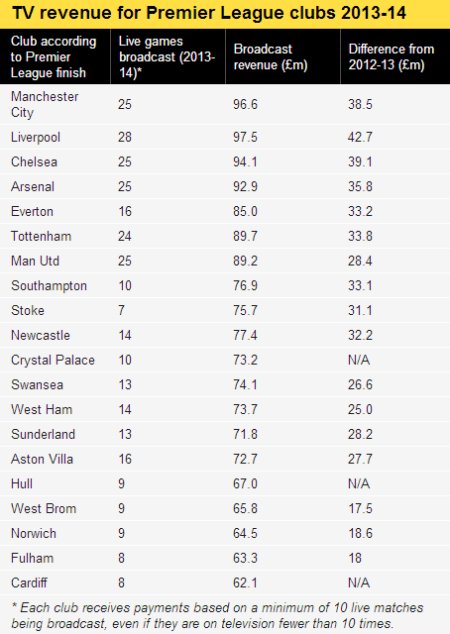The image size is (450, 634).
Task: Select Man Utd's revenue value 89.2
Action: click(x=245, y=261)
